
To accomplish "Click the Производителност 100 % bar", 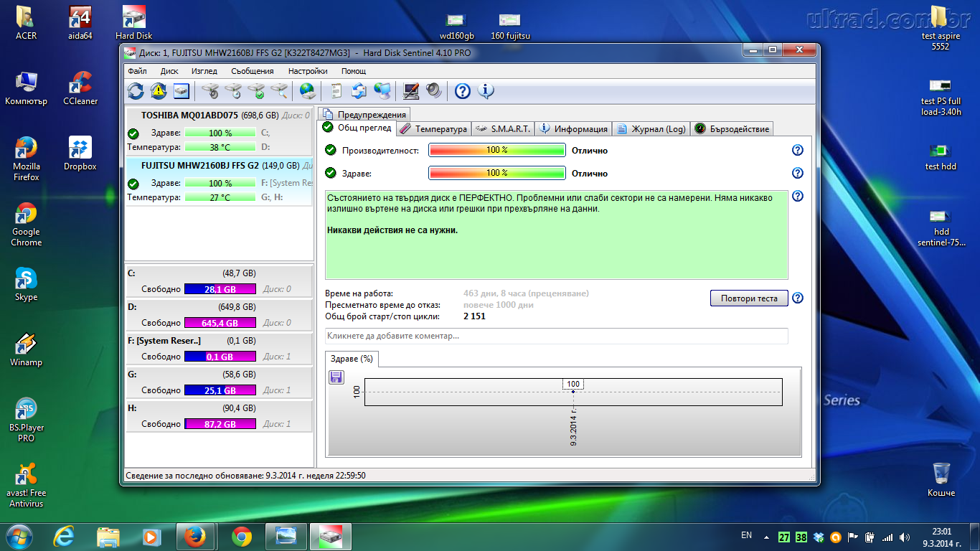I will coord(497,151).
